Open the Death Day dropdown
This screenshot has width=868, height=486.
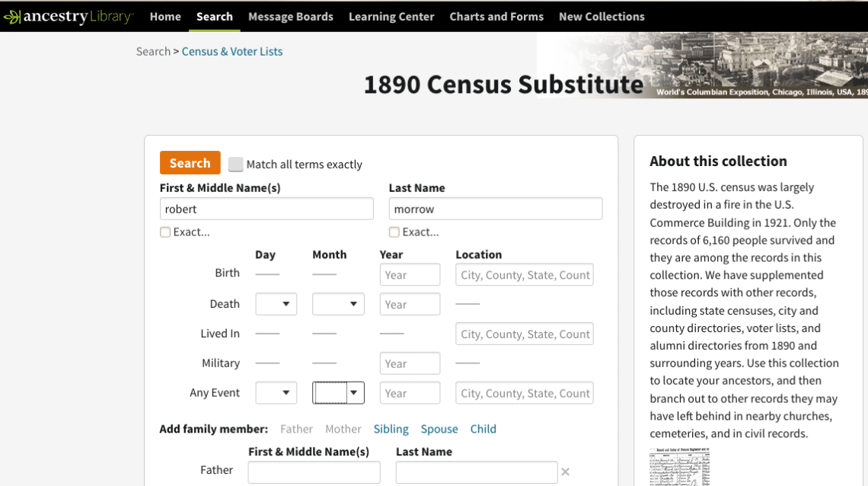(x=276, y=303)
